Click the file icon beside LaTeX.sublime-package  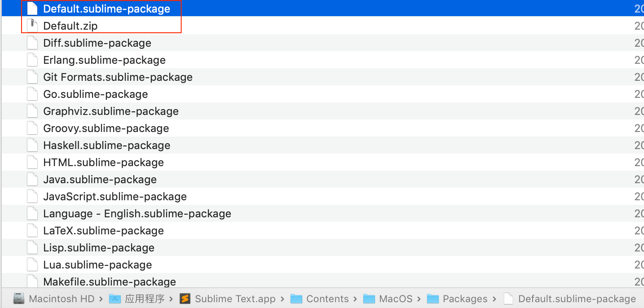pyautogui.click(x=32, y=230)
